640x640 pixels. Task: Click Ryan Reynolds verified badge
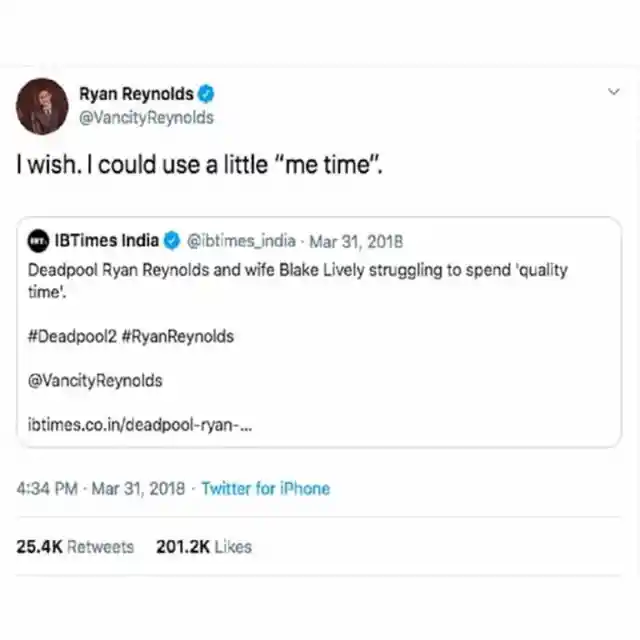click(206, 94)
